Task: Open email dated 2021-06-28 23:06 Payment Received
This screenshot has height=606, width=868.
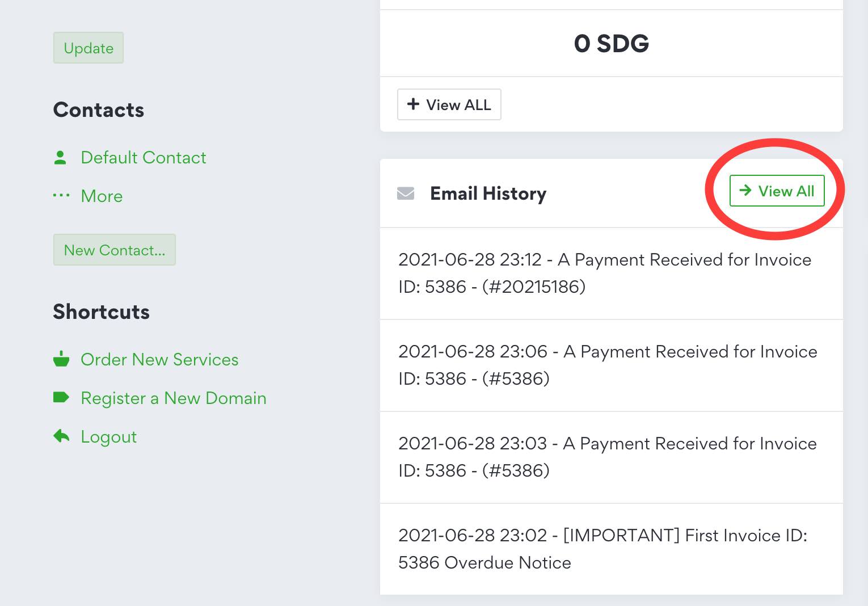Action: coord(612,365)
